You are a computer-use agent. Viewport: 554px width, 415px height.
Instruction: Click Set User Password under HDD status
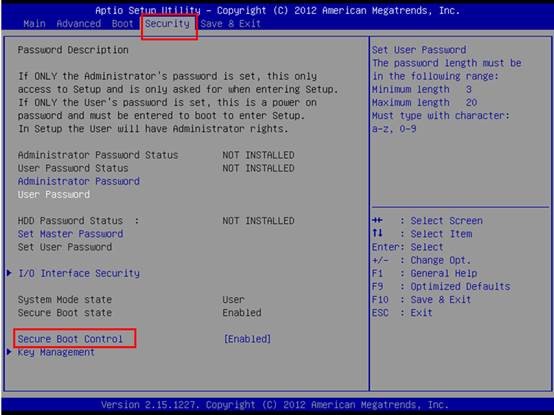(65, 247)
